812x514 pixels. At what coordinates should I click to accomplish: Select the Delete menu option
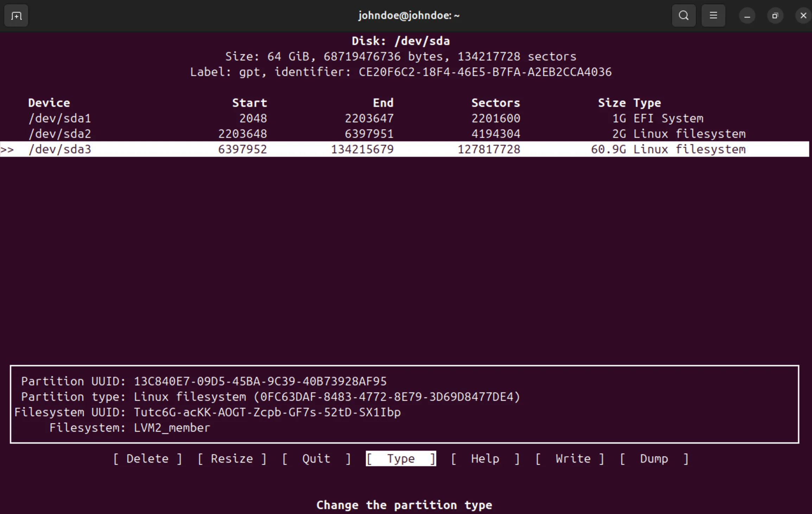147,459
